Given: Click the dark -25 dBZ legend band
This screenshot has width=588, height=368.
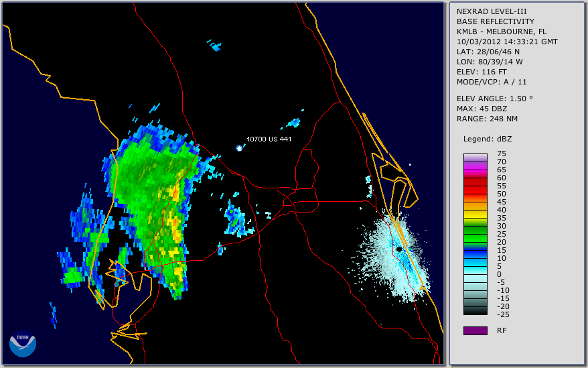Looking at the screenshot, I should coord(475,311).
